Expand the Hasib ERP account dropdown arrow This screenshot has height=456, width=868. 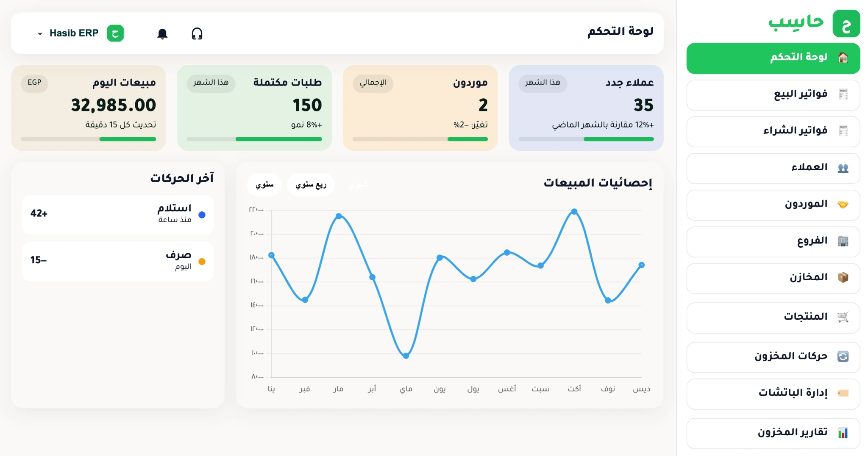pyautogui.click(x=40, y=34)
